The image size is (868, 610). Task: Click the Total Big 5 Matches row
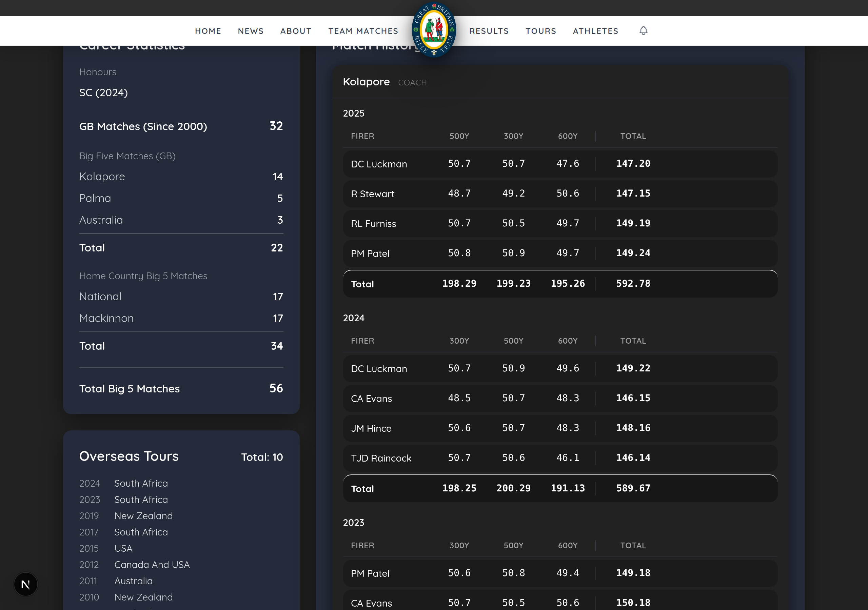[181, 388]
